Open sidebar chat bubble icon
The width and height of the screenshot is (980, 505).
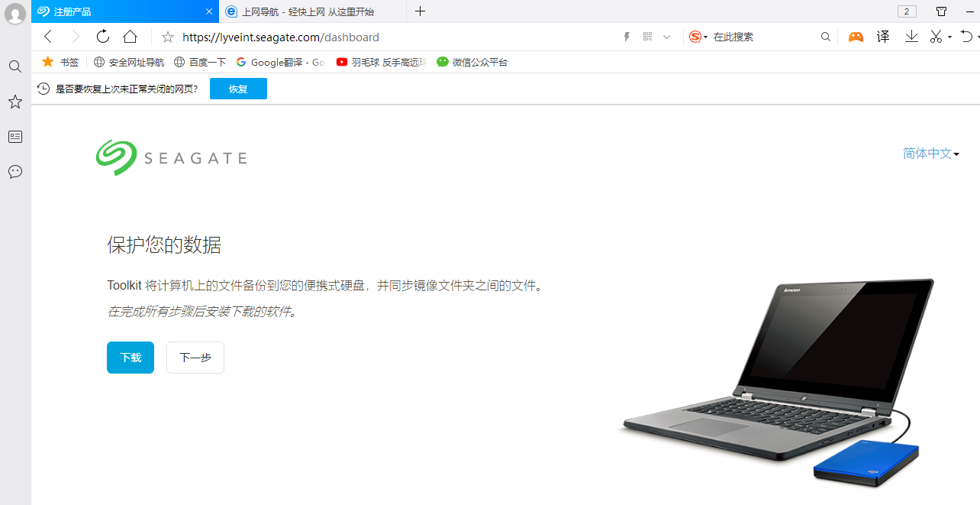click(x=15, y=172)
